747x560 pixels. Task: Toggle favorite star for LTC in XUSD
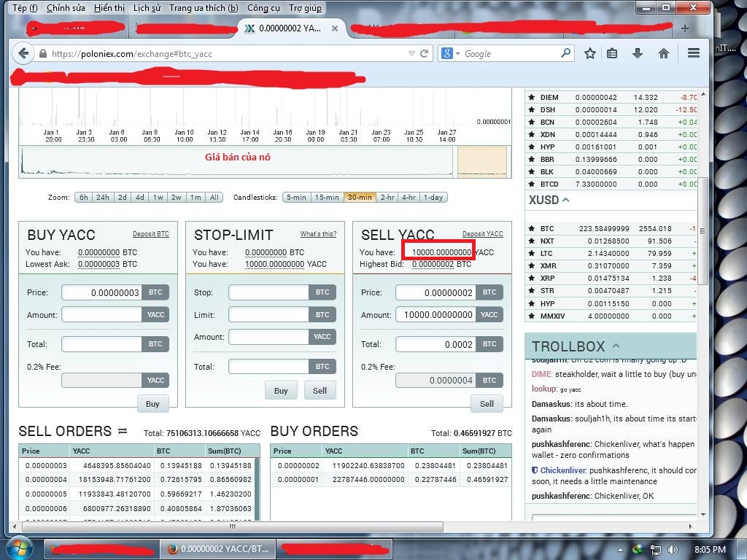(531, 254)
